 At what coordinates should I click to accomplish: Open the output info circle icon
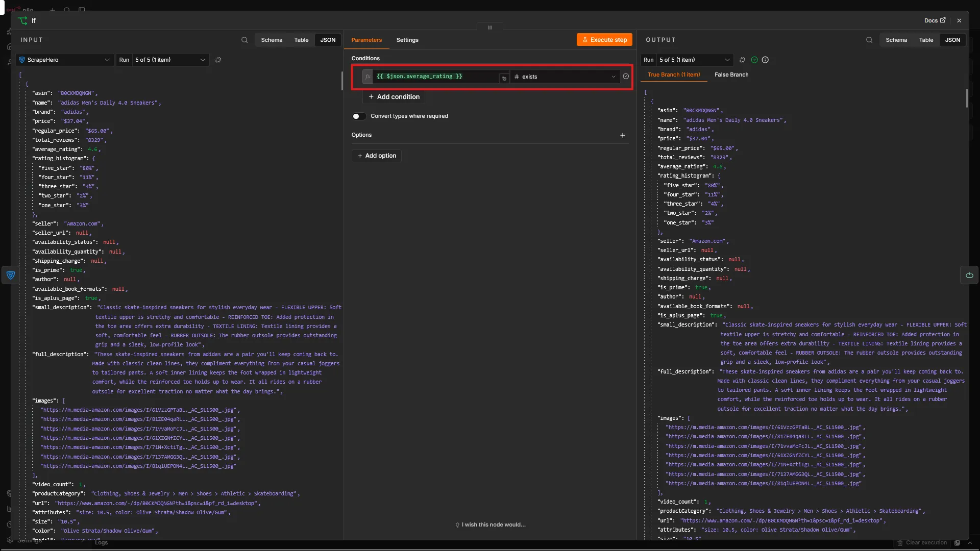coord(765,60)
